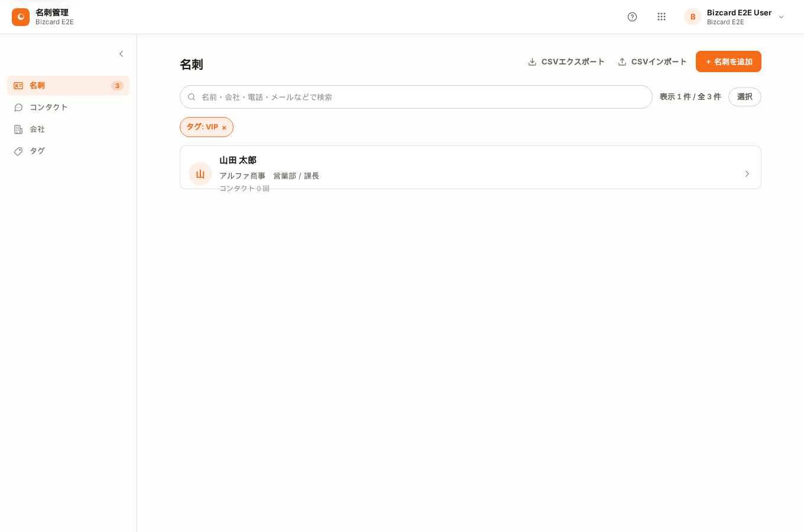Click the 営業部 / 課長 text
Viewport: 804px width, 532px height.
coord(296,176)
